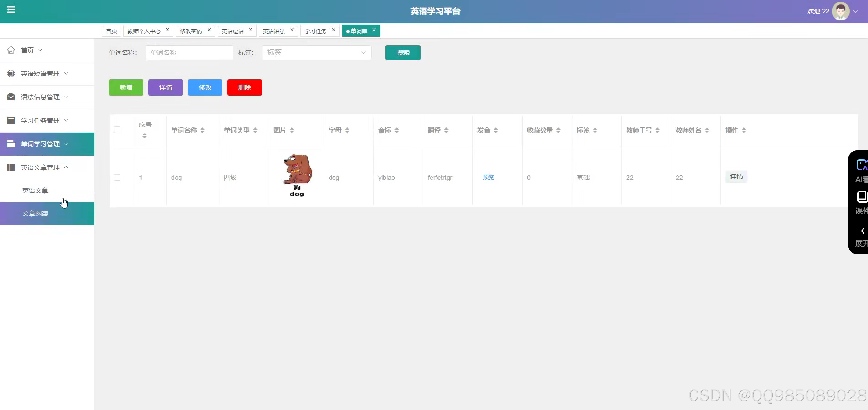The width and height of the screenshot is (868, 410).
Task: Check the checkbox for the dog word row
Action: 117,178
